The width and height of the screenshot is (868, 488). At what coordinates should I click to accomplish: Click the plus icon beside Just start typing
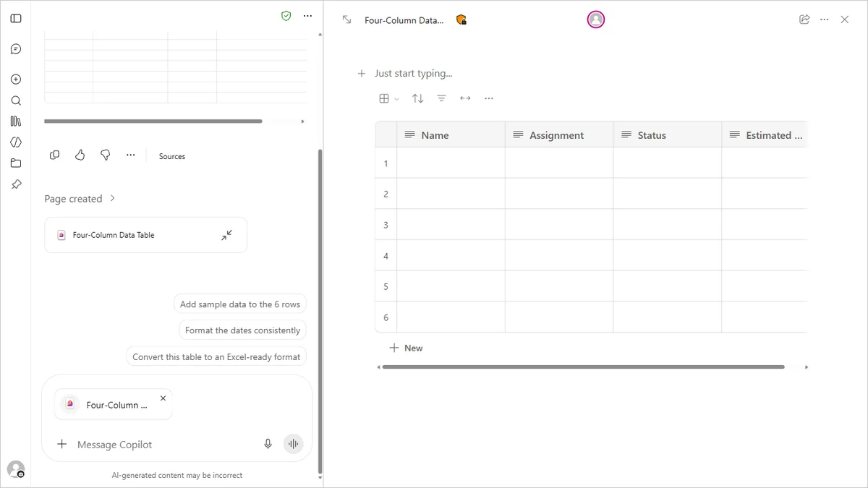[x=362, y=73]
